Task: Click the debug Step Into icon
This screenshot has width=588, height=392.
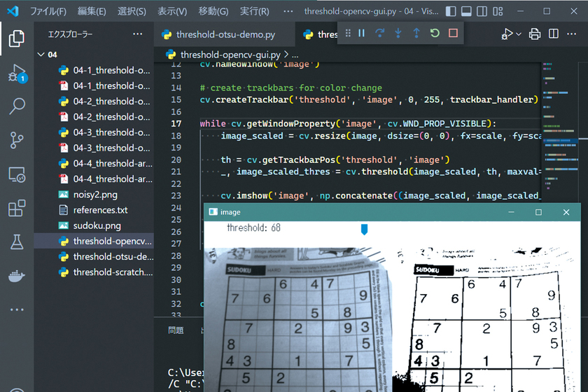Action: [398, 33]
